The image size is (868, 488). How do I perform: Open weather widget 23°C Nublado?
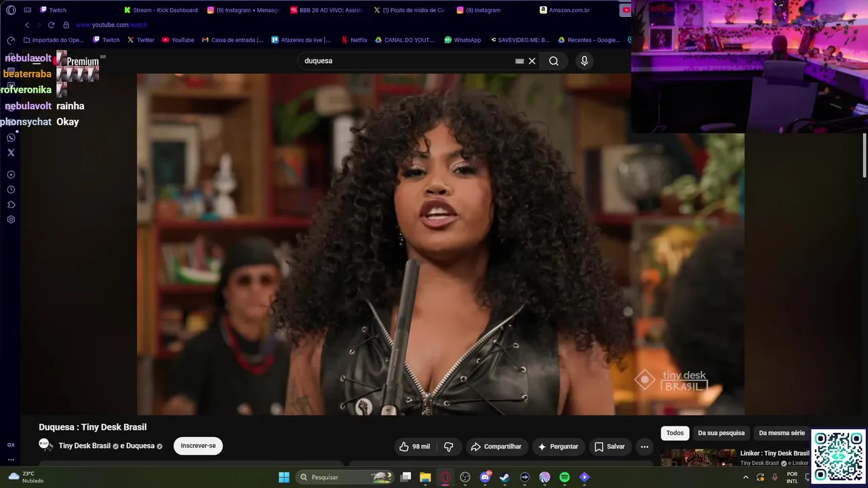tap(26, 477)
